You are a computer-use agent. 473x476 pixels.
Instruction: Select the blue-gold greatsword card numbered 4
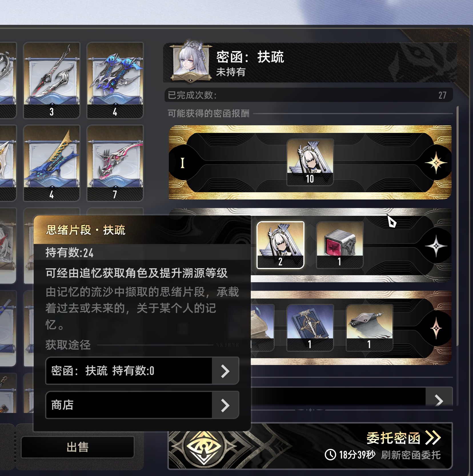pyautogui.click(x=51, y=163)
